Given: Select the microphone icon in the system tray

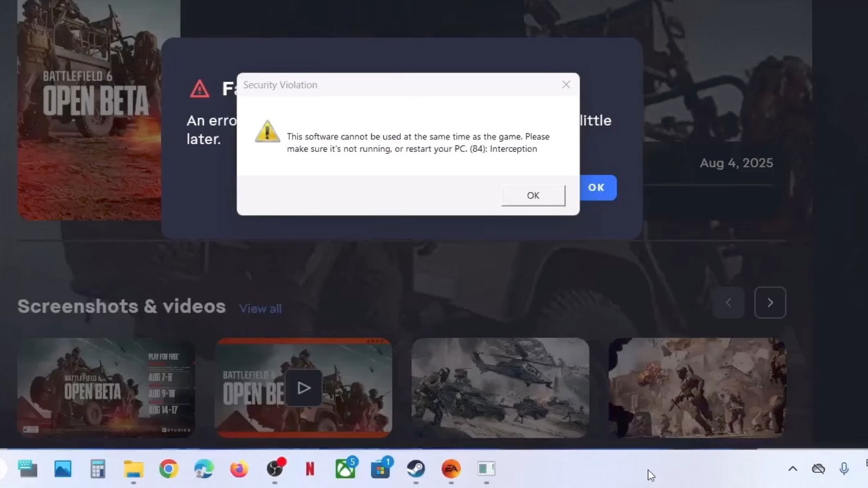Looking at the screenshot, I should [x=844, y=468].
